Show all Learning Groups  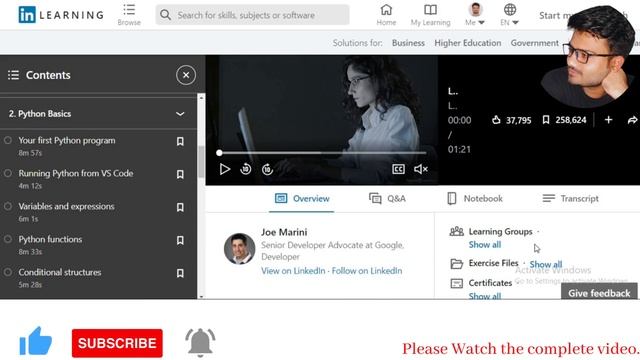pyautogui.click(x=485, y=245)
